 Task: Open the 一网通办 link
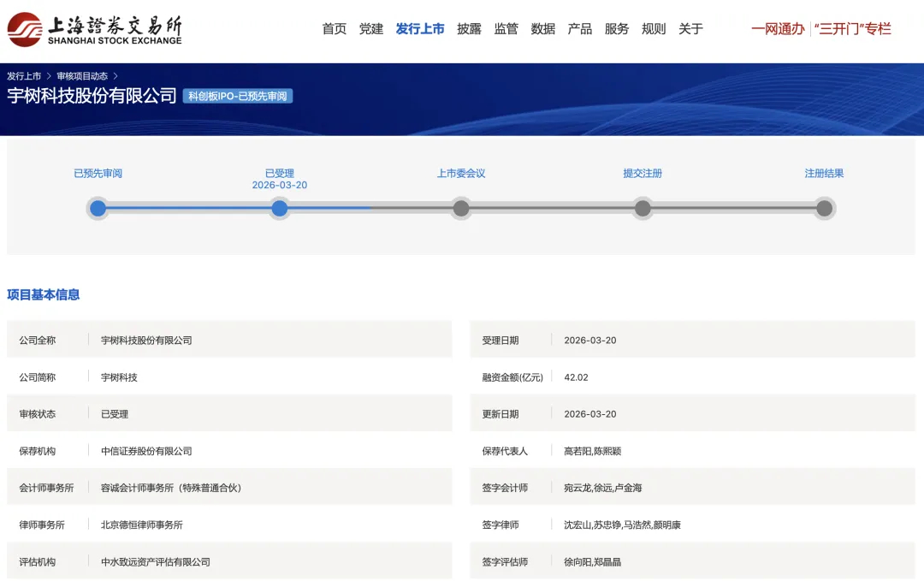coord(778,27)
